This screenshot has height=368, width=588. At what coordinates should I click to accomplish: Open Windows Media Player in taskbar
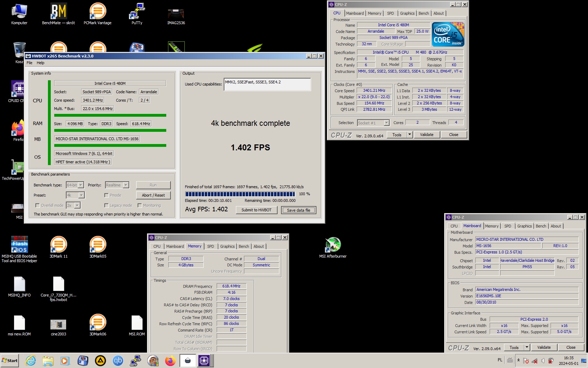(x=65, y=361)
